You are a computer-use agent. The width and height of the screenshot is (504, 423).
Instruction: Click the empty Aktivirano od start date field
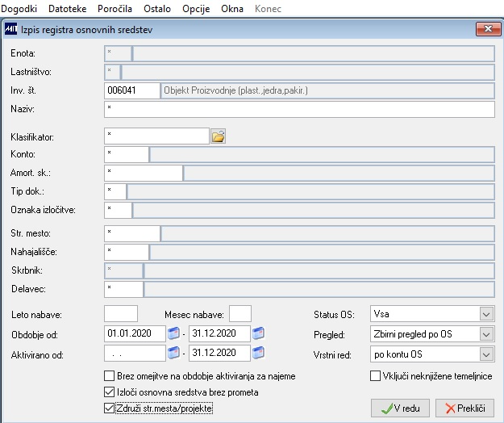[x=135, y=354]
